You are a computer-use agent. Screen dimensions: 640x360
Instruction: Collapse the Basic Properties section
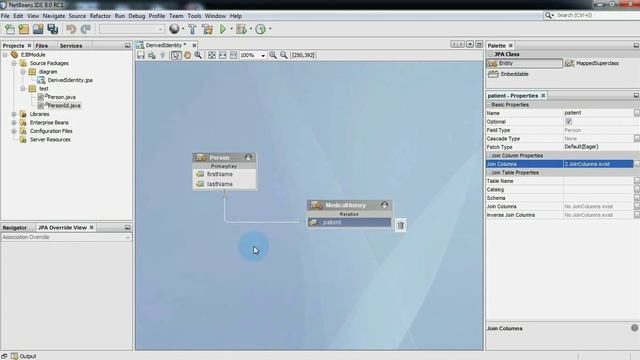[489, 105]
